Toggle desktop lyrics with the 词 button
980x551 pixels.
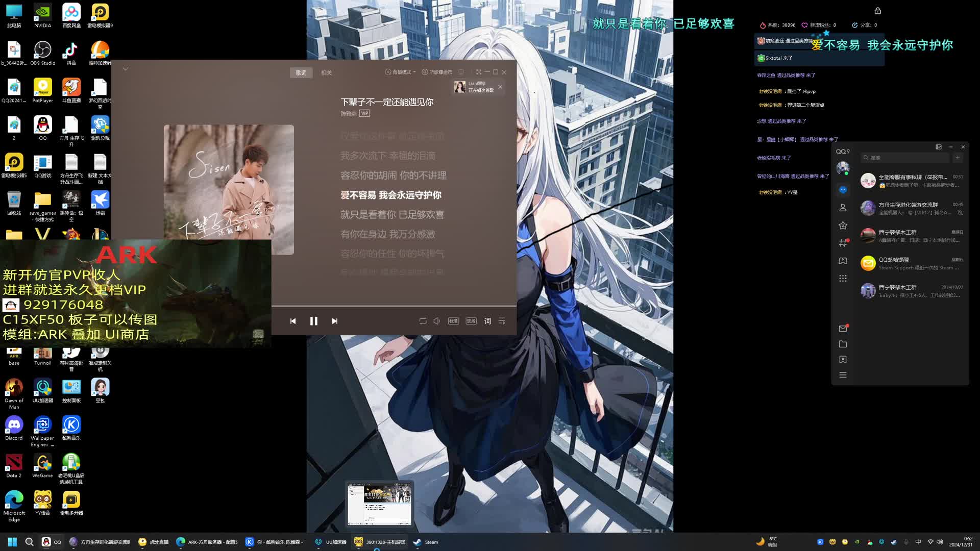point(487,321)
